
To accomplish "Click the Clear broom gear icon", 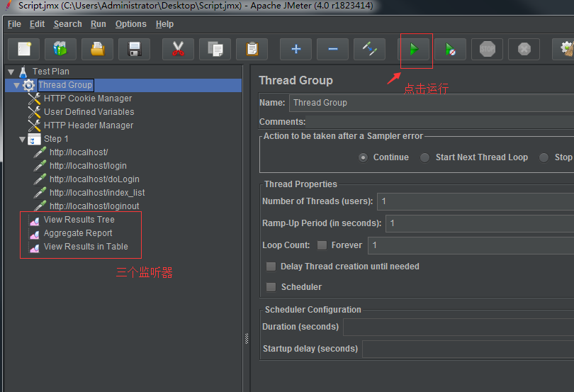I will [x=565, y=49].
